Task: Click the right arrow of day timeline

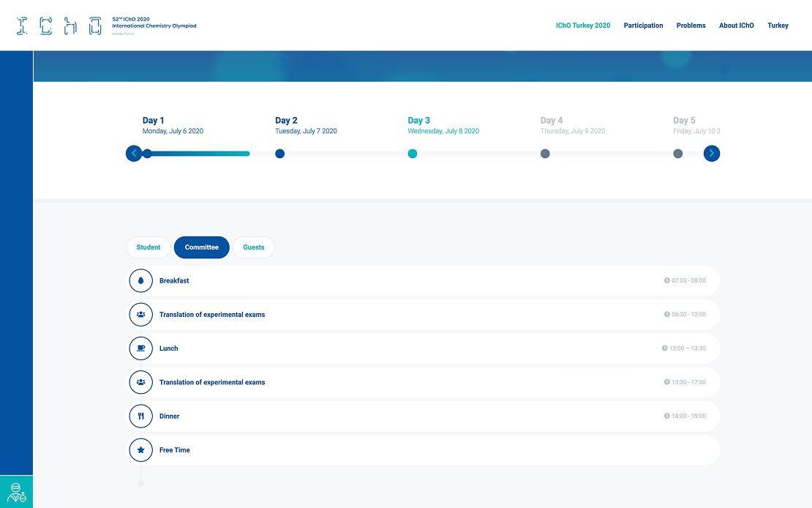Action: click(x=712, y=154)
